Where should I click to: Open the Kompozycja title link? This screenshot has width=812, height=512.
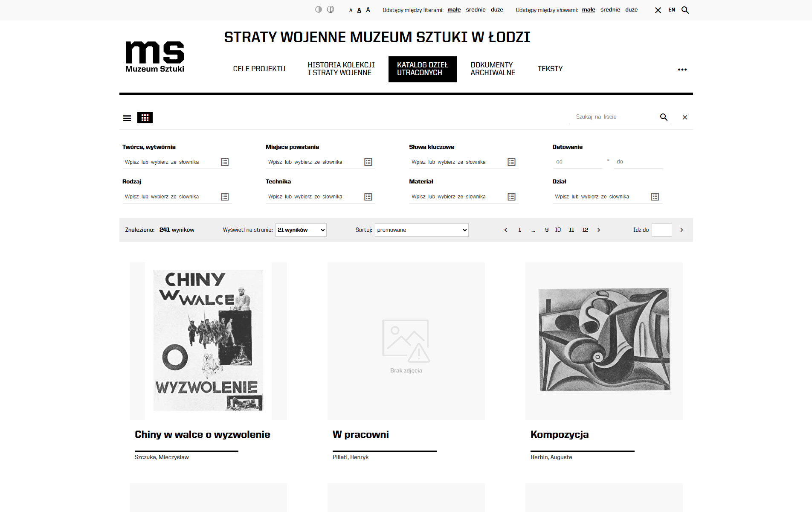[x=560, y=434]
